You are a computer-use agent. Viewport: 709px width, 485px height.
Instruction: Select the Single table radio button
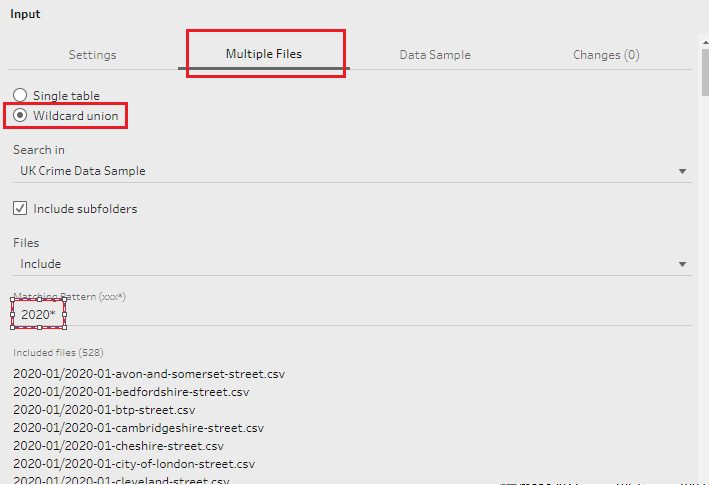point(20,96)
